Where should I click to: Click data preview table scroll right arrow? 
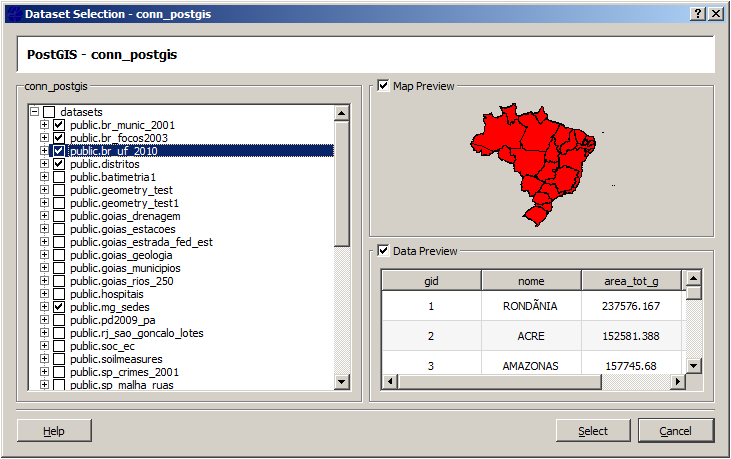pyautogui.click(x=678, y=382)
